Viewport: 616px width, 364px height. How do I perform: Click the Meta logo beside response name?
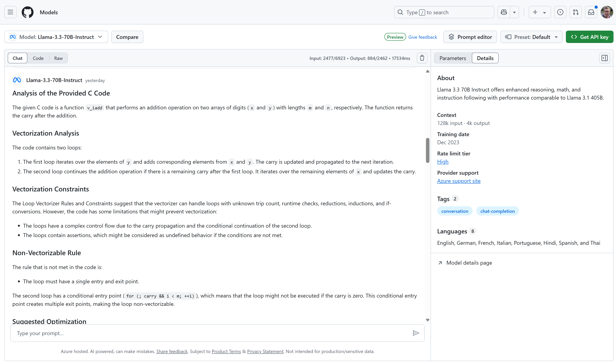pos(17,80)
